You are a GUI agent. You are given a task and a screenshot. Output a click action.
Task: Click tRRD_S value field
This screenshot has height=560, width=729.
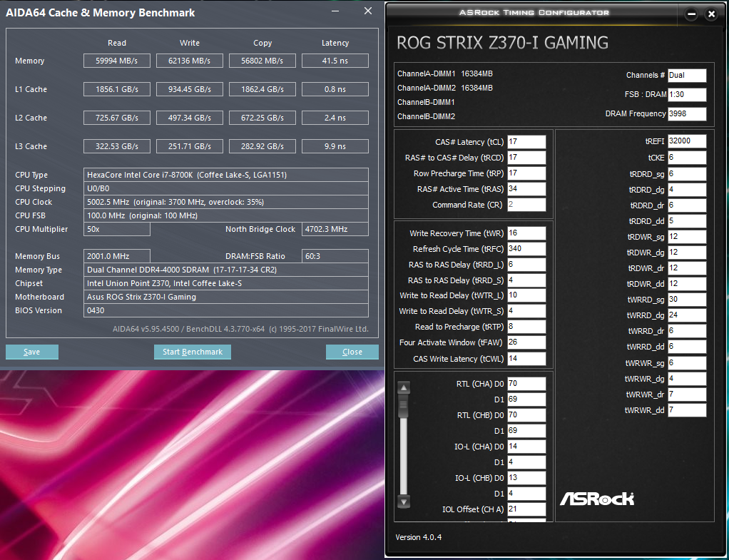[526, 280]
